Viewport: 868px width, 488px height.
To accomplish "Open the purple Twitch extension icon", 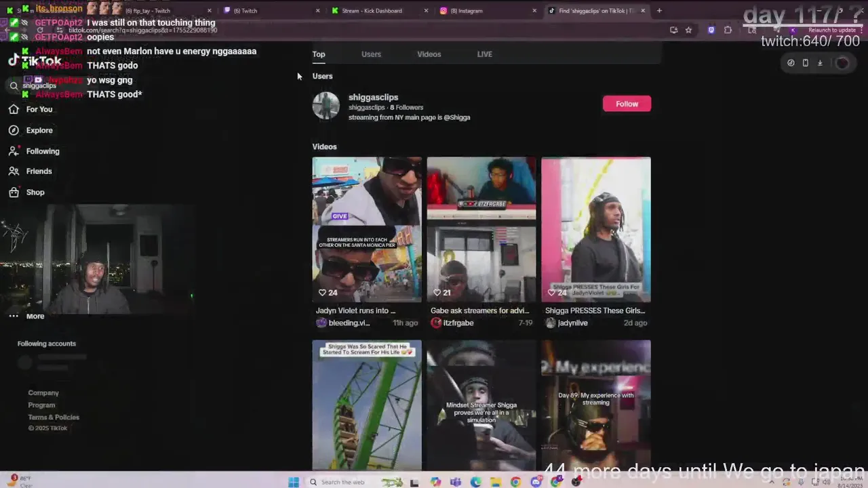I will pos(711,30).
